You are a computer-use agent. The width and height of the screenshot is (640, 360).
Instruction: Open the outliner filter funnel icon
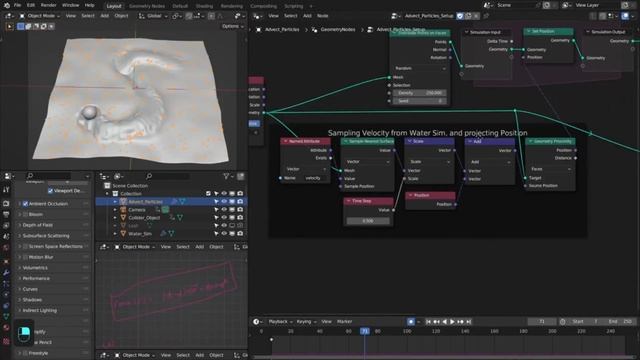pos(226,176)
